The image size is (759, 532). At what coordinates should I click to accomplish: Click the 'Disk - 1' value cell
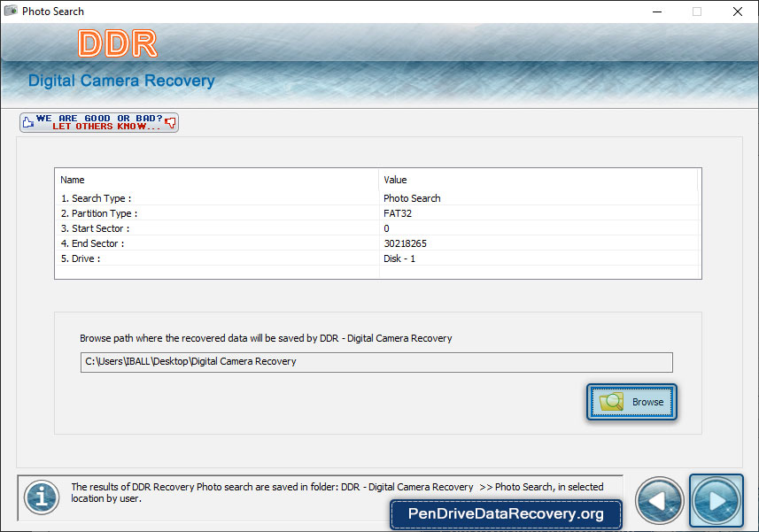pyautogui.click(x=399, y=258)
